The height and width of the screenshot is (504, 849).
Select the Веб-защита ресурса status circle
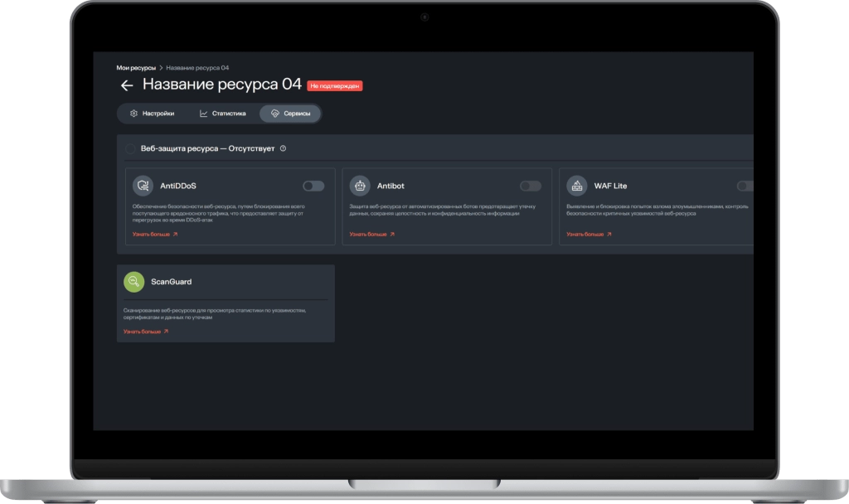130,148
